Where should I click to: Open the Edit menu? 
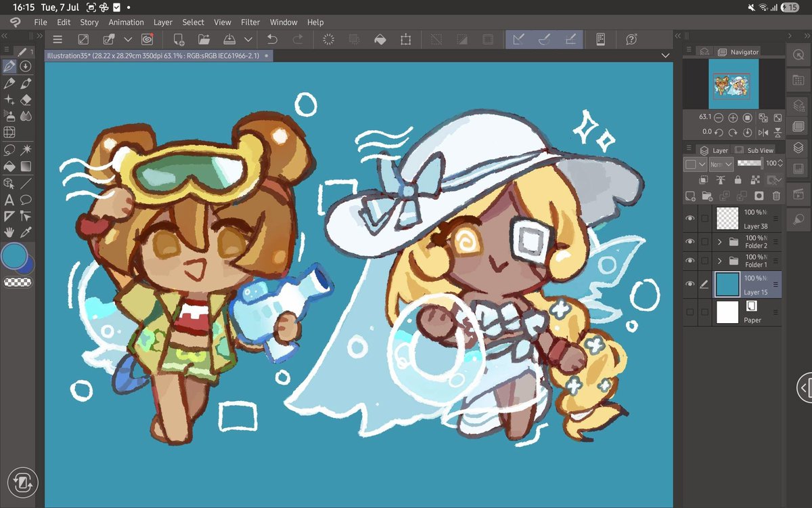tap(64, 22)
